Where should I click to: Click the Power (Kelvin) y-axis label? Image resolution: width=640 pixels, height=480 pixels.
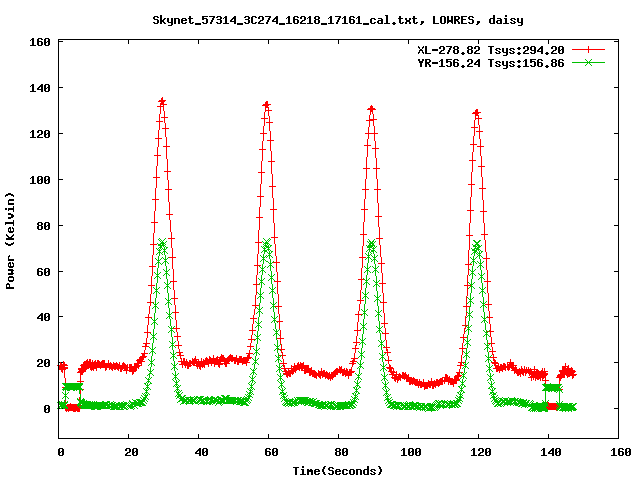(10, 241)
